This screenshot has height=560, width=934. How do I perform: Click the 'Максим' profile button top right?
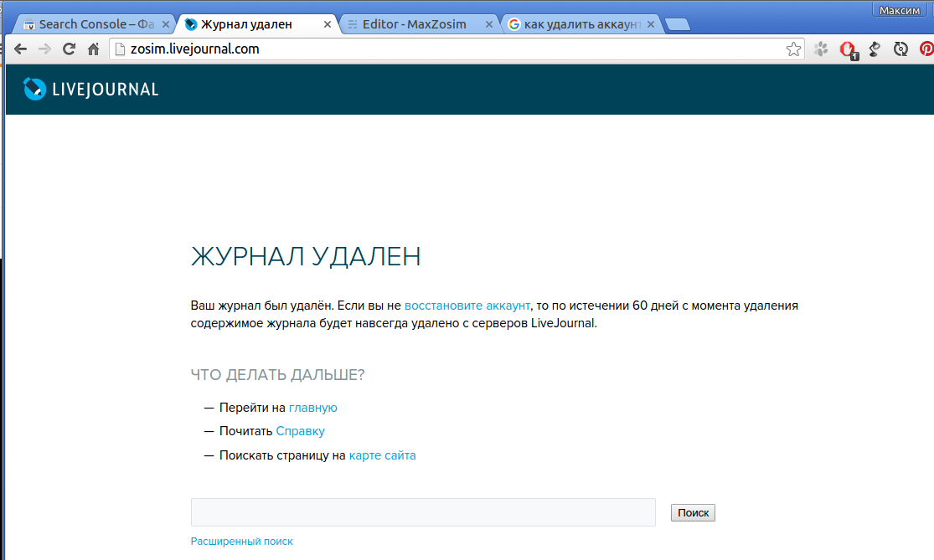click(900, 9)
